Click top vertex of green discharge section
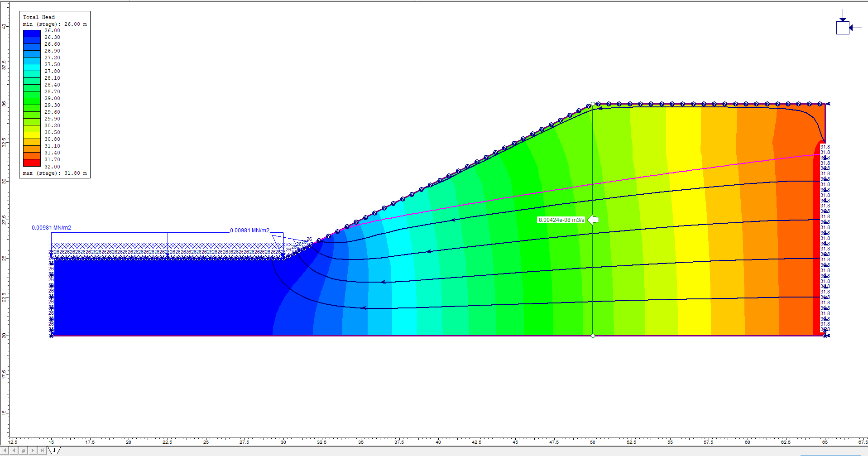Image resolution: width=868 pixels, height=456 pixels. click(593, 104)
